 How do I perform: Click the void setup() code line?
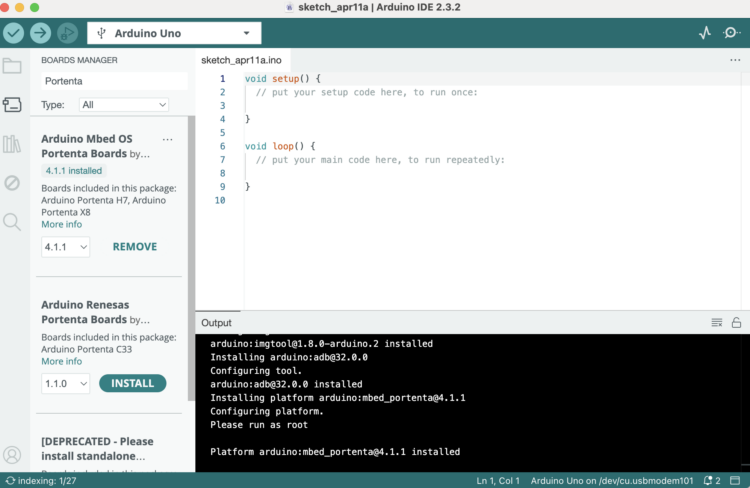click(x=283, y=78)
